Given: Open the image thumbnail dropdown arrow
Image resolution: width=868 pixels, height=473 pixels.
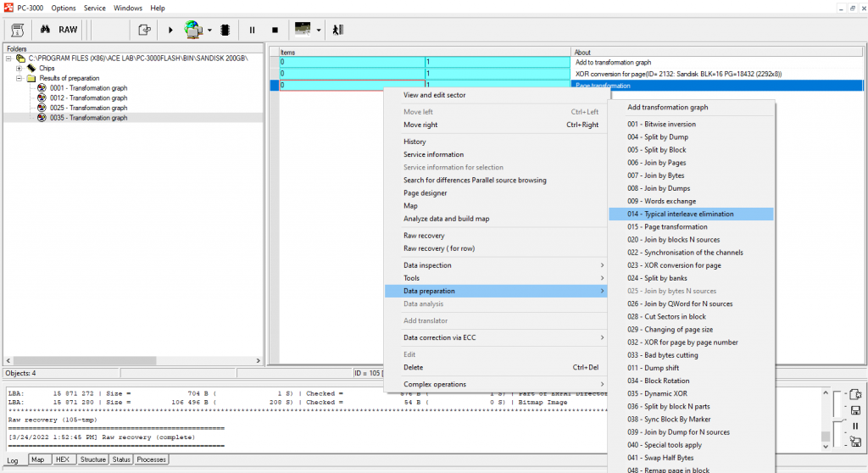Looking at the screenshot, I should [x=319, y=30].
